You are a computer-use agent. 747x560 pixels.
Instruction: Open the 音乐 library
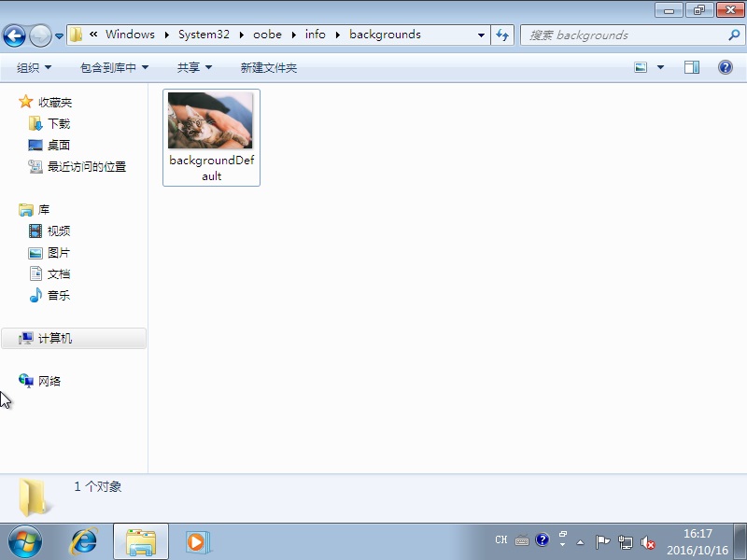tap(59, 295)
